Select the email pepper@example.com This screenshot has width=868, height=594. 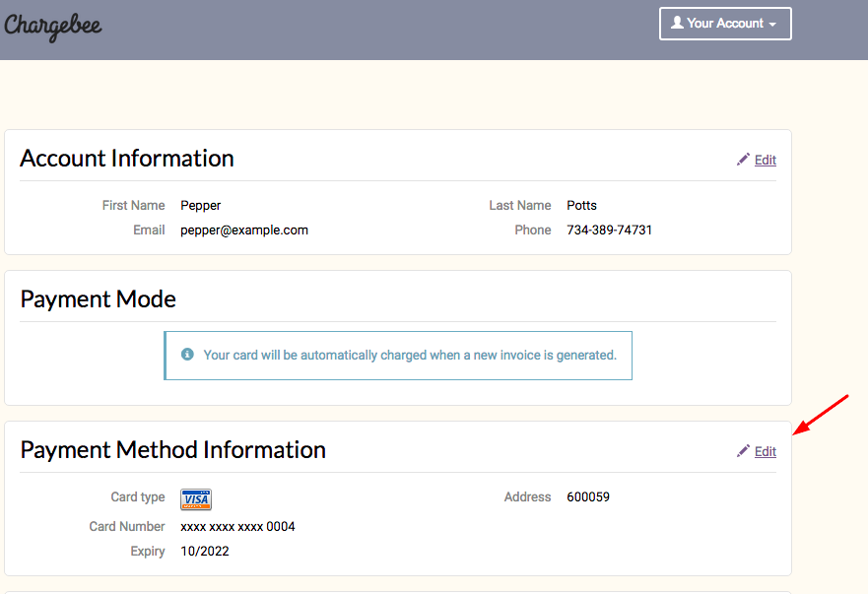(244, 230)
